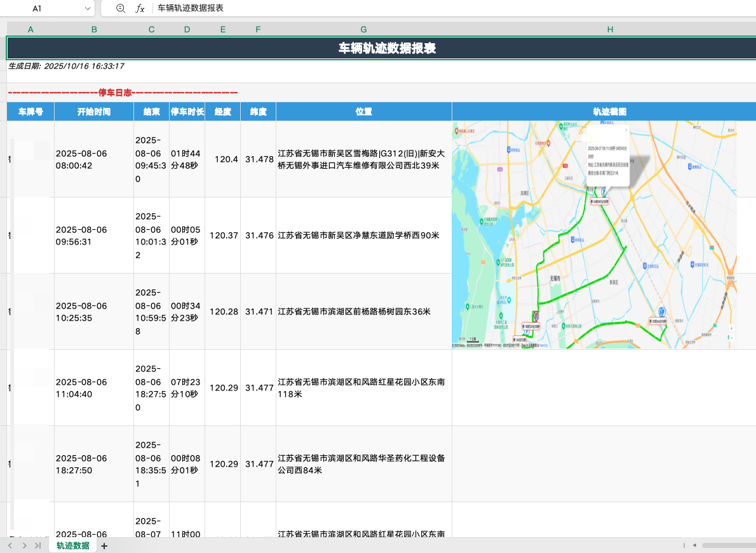Select column F header
Viewport: 756px width, 553px height.
[x=258, y=29]
